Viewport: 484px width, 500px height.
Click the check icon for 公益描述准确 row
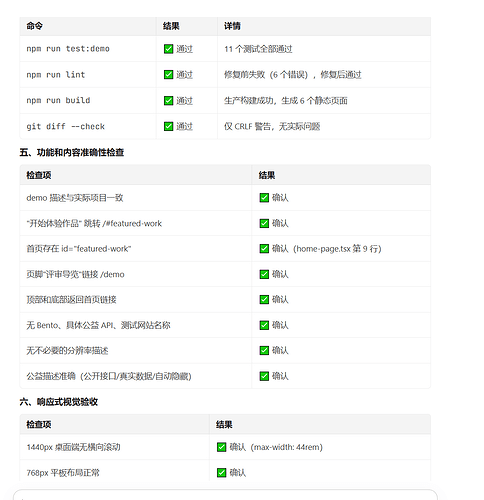(x=264, y=376)
